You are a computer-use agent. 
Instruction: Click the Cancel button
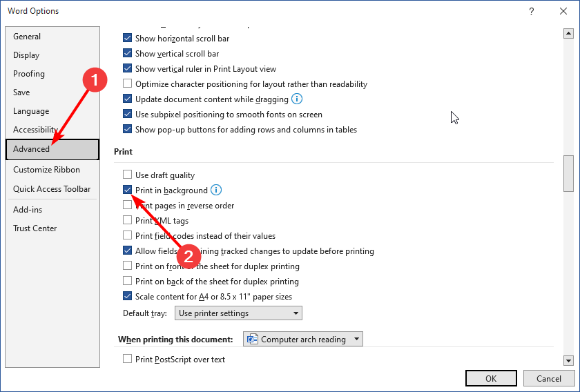(x=548, y=378)
